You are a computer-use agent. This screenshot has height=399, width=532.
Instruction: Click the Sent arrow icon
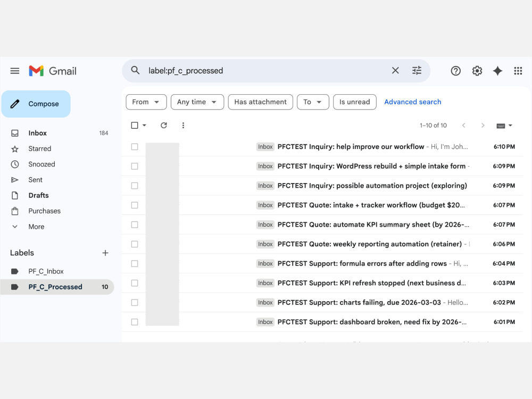click(15, 180)
